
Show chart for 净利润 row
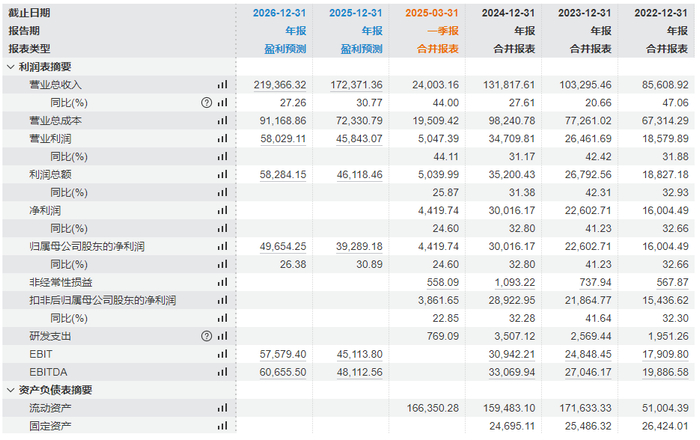point(222,211)
